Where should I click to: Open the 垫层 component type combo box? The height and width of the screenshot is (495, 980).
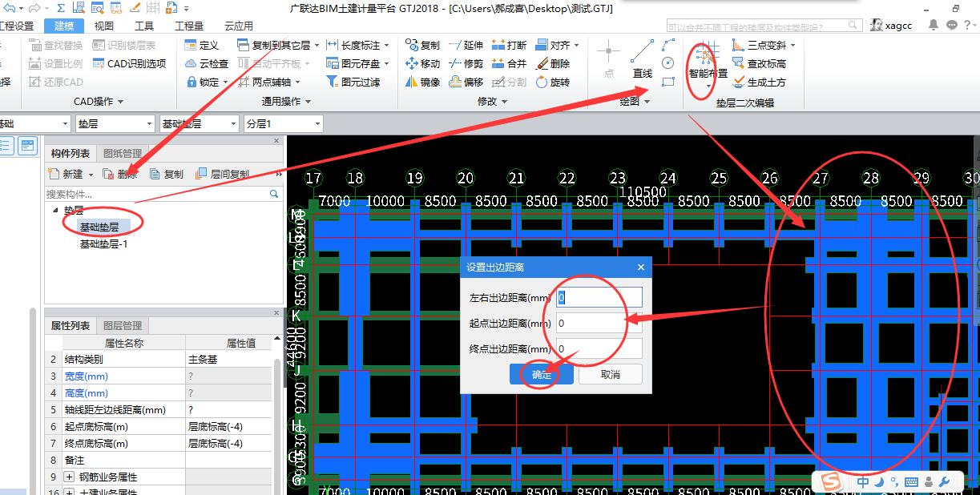coord(115,124)
